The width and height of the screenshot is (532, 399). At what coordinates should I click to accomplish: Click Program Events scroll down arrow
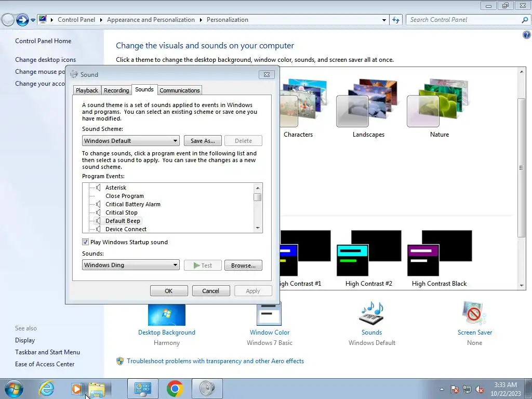tap(258, 229)
